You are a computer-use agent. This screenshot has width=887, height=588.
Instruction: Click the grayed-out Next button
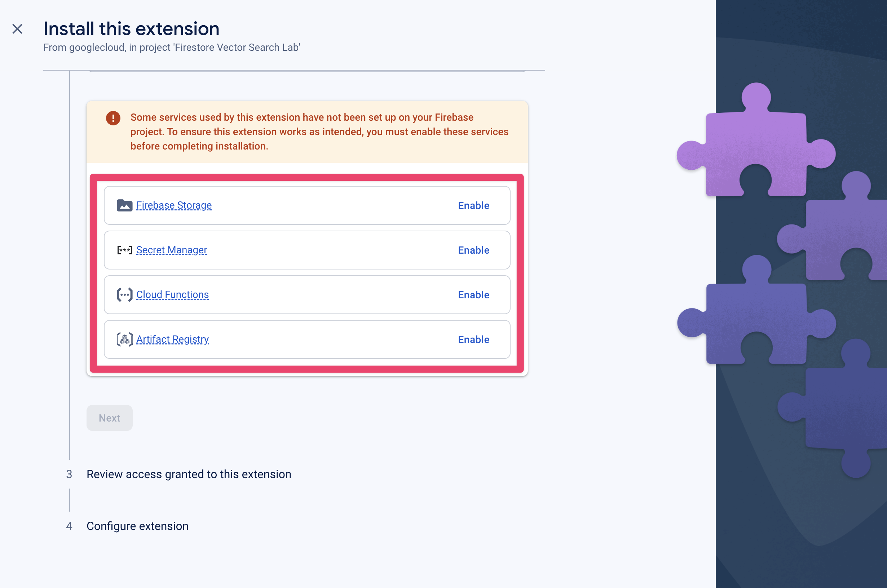click(x=109, y=418)
